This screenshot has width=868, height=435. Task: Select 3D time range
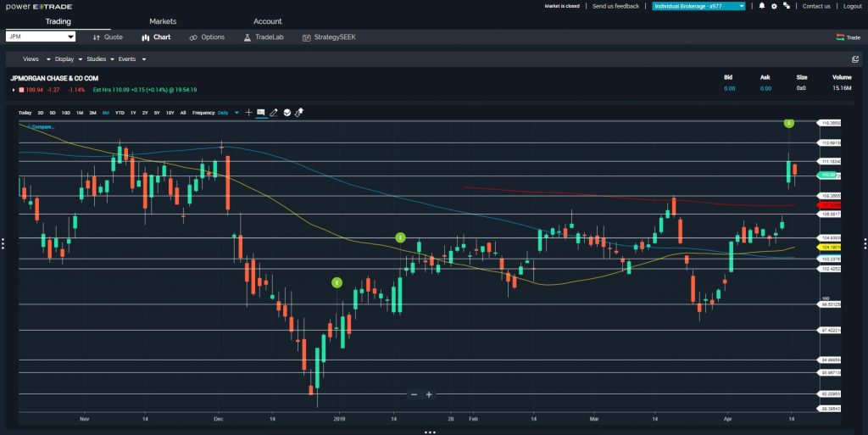41,113
